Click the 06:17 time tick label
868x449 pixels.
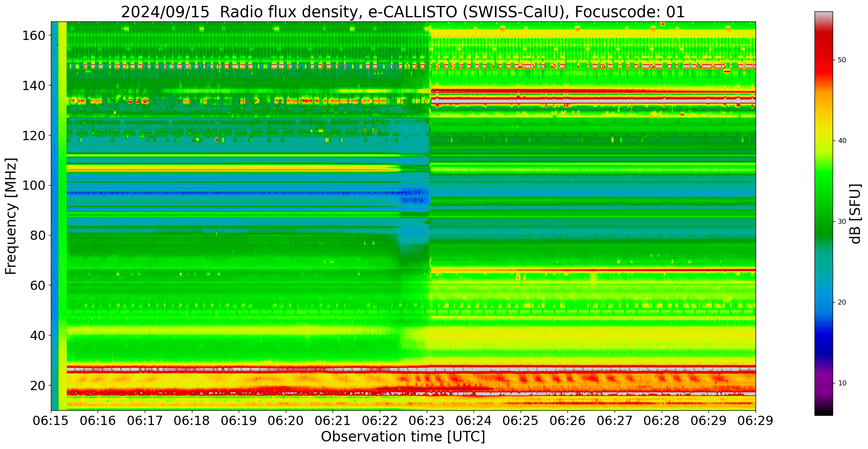pos(145,420)
